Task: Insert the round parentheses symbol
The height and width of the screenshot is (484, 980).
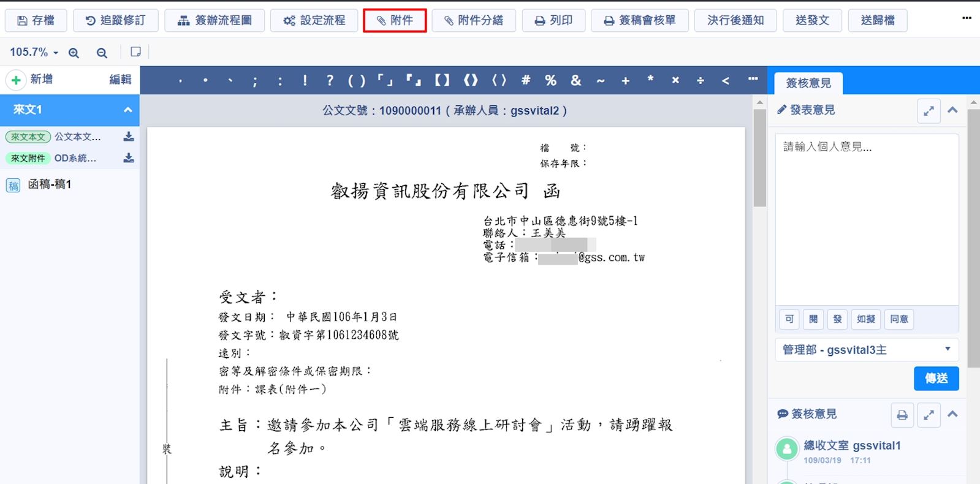Action: coord(356,80)
